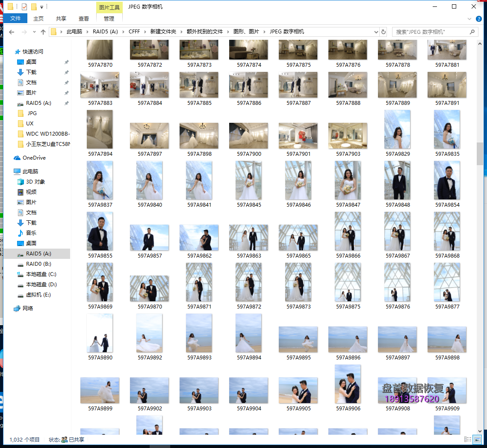
Task: Click the Properties icon on quick access toolbar
Action: 24,7
